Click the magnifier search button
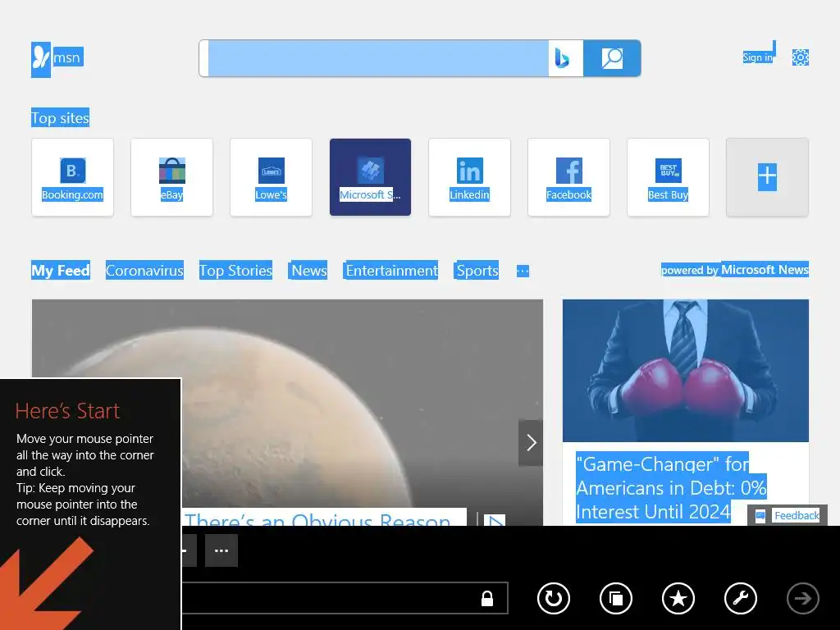This screenshot has width=840, height=630. [x=612, y=58]
